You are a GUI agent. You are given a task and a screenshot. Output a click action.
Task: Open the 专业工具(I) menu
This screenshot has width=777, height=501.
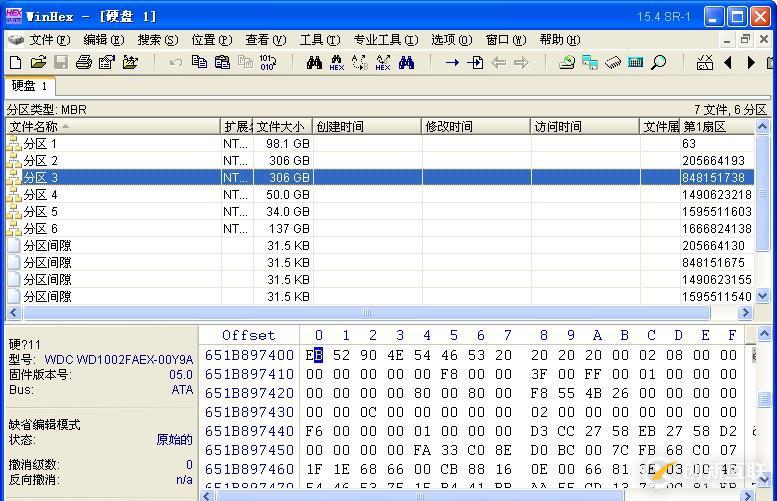[x=386, y=40]
